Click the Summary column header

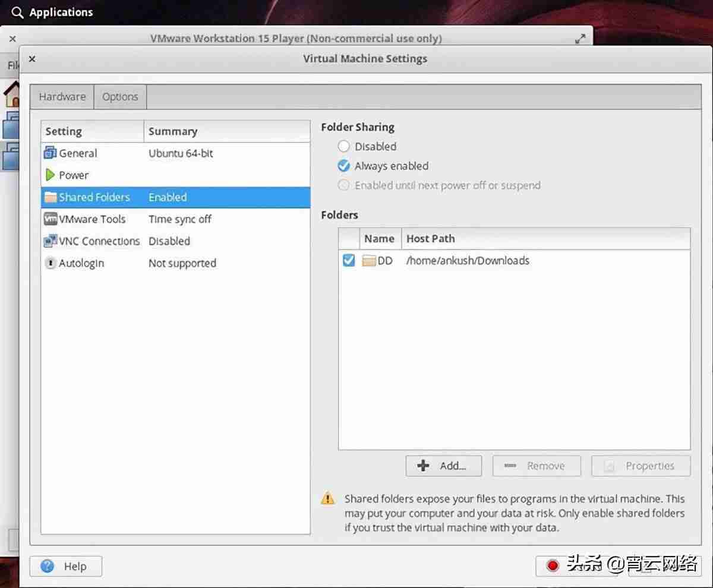tap(227, 132)
